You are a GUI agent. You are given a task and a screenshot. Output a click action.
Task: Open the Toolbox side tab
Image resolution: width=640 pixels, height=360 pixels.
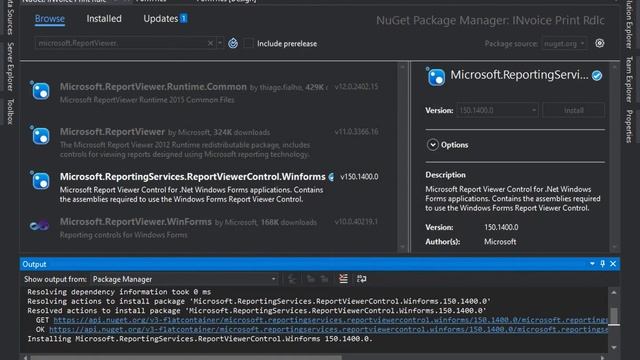[x=10, y=111]
